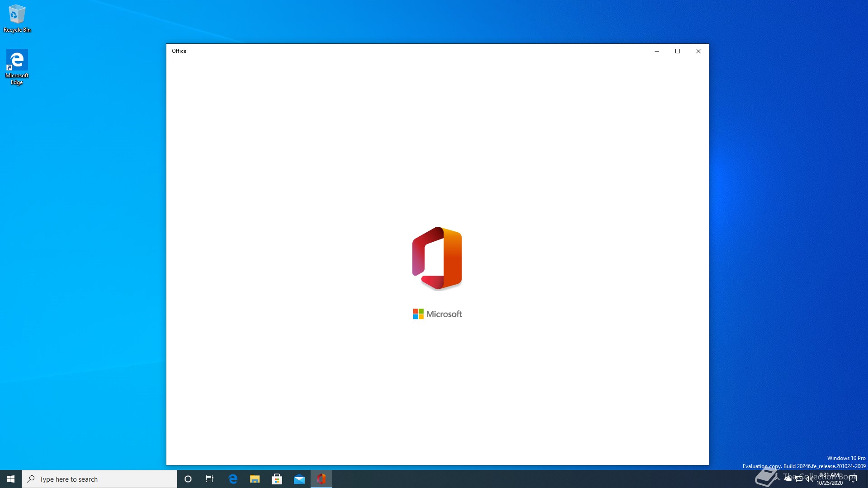Screen dimensions: 868x488
Task: Select the Microsoft Edge desktop shortcut
Action: (x=17, y=67)
